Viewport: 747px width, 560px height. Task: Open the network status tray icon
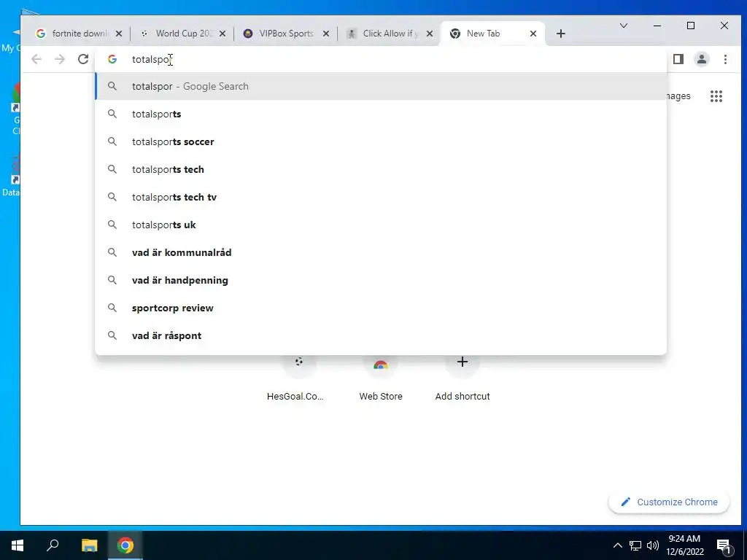coord(635,545)
